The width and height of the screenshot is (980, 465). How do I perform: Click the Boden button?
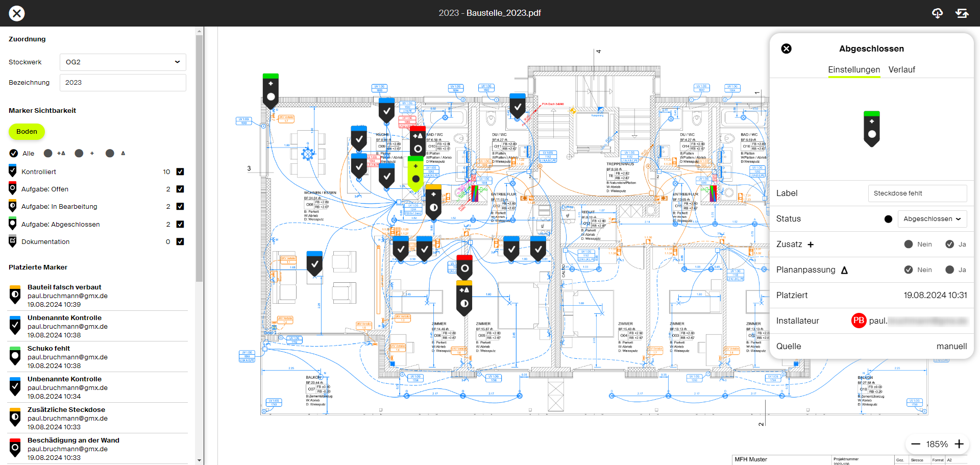27,132
